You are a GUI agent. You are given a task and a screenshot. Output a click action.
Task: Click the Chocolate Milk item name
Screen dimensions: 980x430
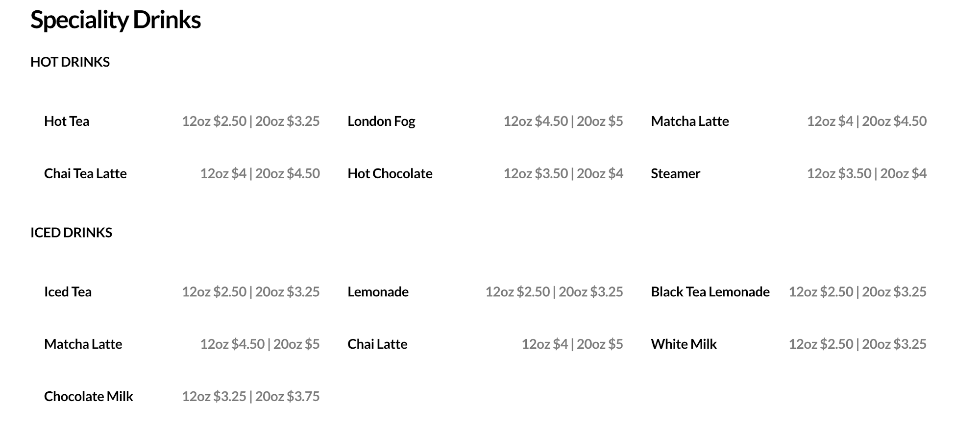coord(88,397)
